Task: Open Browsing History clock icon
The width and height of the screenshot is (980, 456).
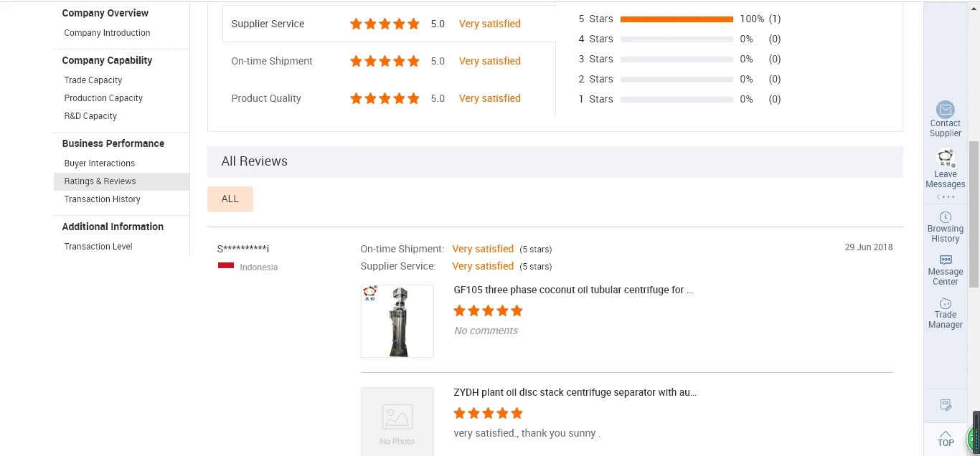Action: [x=946, y=217]
